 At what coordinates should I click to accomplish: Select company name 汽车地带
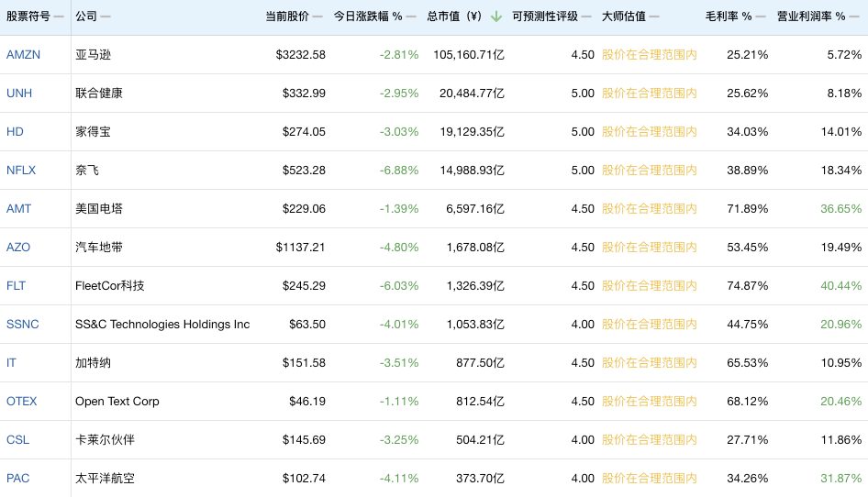99,248
